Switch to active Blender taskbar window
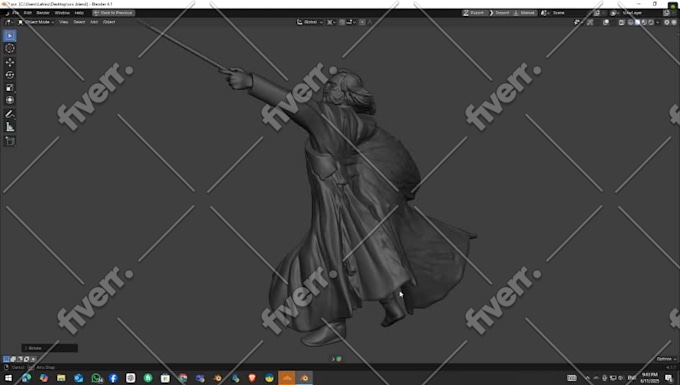 pos(304,378)
